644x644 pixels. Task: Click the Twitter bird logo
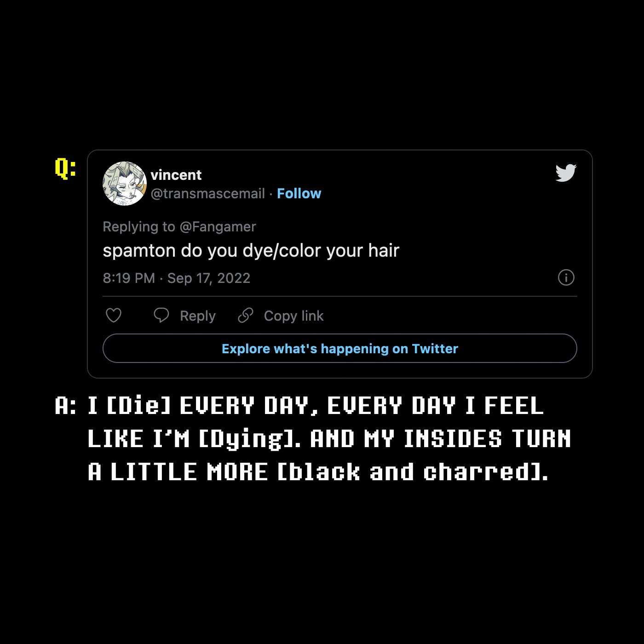(566, 173)
